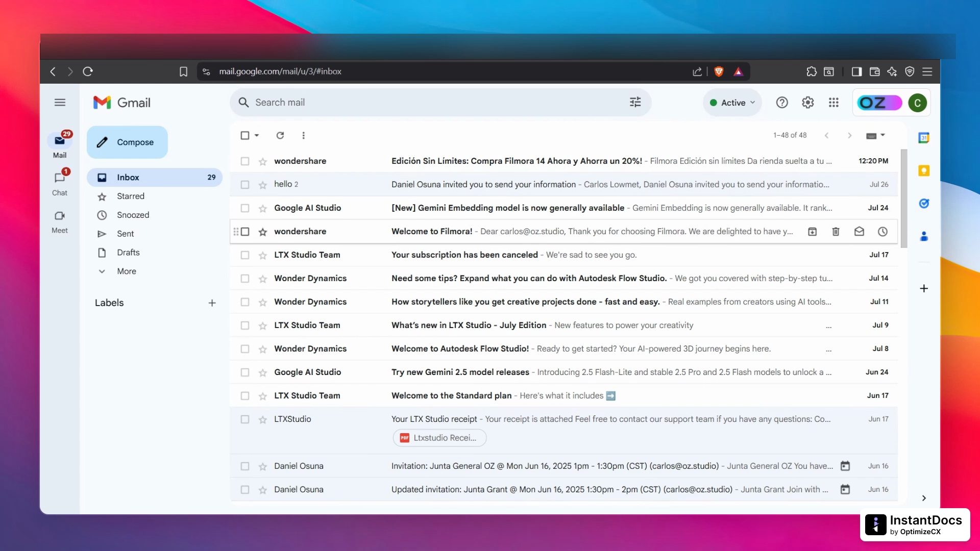Open more options in mail toolbar
Viewport: 980px width, 551px height.
pyautogui.click(x=304, y=135)
